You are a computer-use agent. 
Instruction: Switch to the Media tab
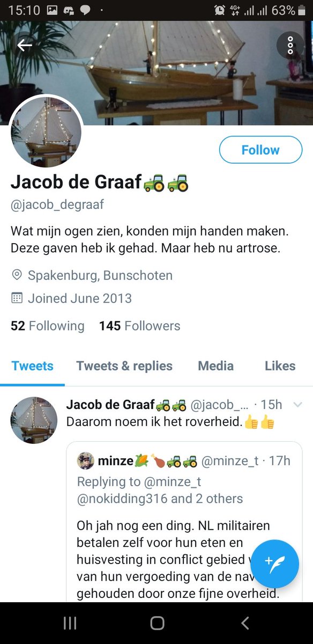click(215, 366)
